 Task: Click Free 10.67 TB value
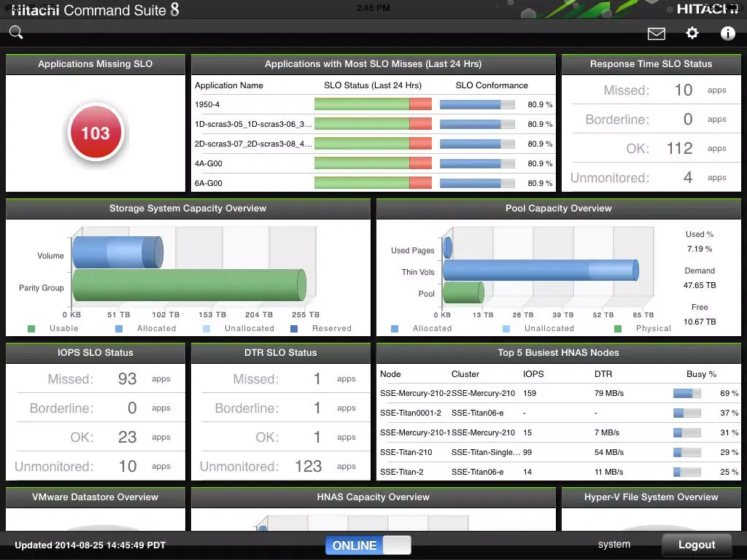pyautogui.click(x=700, y=322)
